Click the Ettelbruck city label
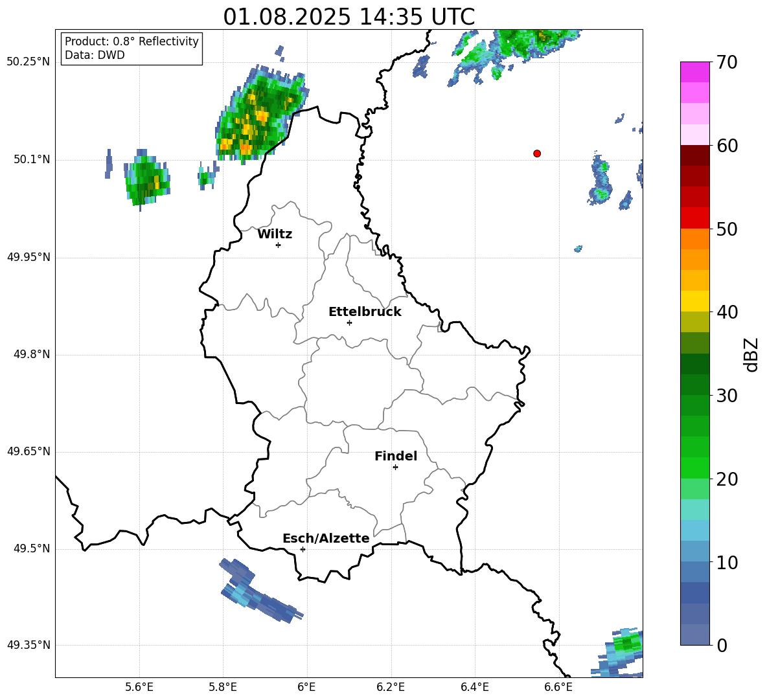 [x=365, y=312]
